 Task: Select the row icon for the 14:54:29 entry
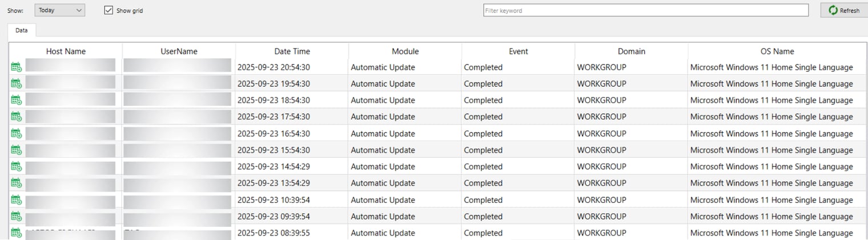pos(16,166)
